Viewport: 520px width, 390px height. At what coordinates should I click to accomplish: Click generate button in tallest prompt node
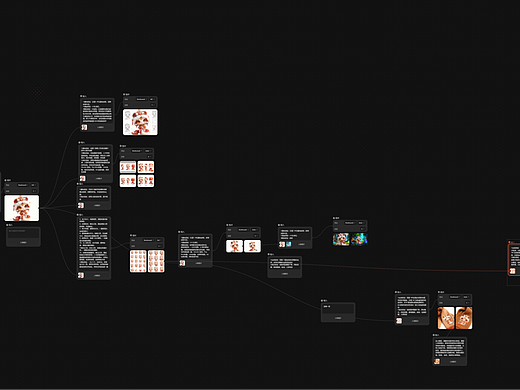[x=97, y=276]
